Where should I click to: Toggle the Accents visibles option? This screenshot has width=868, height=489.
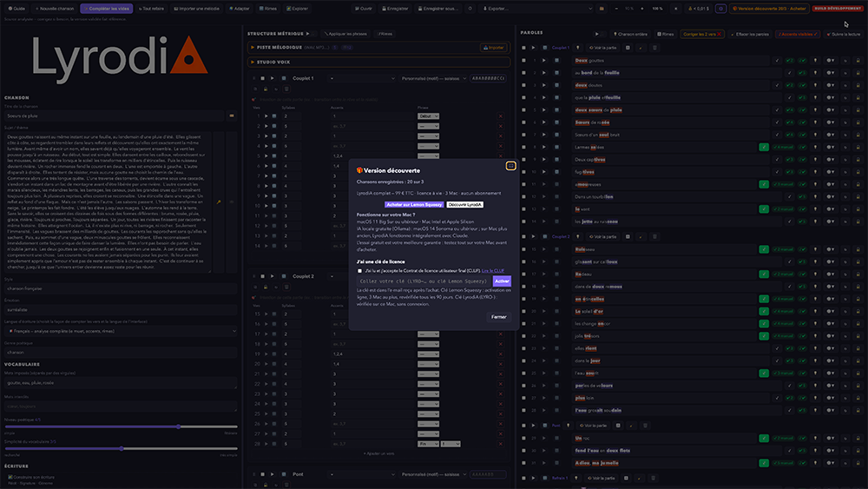798,34
